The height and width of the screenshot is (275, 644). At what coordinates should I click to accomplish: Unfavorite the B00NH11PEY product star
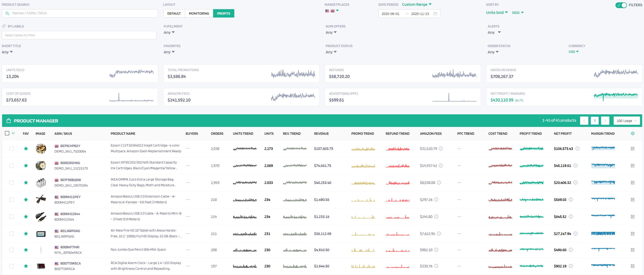pyautogui.click(x=26, y=200)
